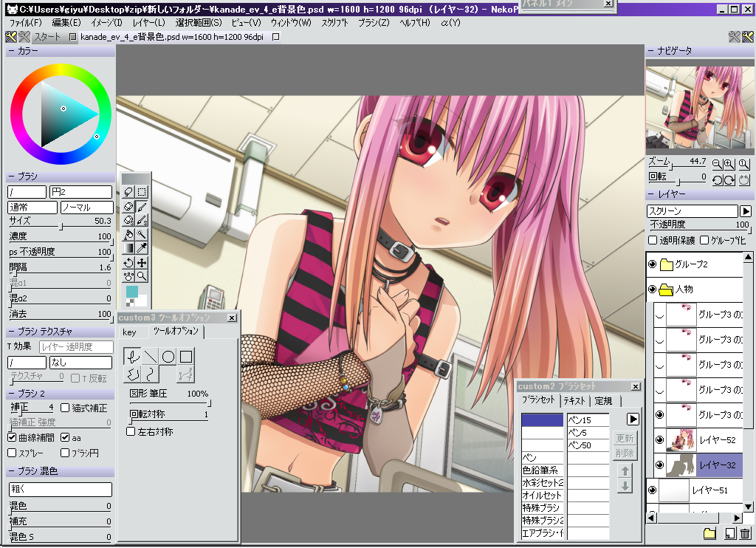Pick the magic wand selection tool
Image resolution: width=756 pixels, height=548 pixels.
tap(142, 234)
